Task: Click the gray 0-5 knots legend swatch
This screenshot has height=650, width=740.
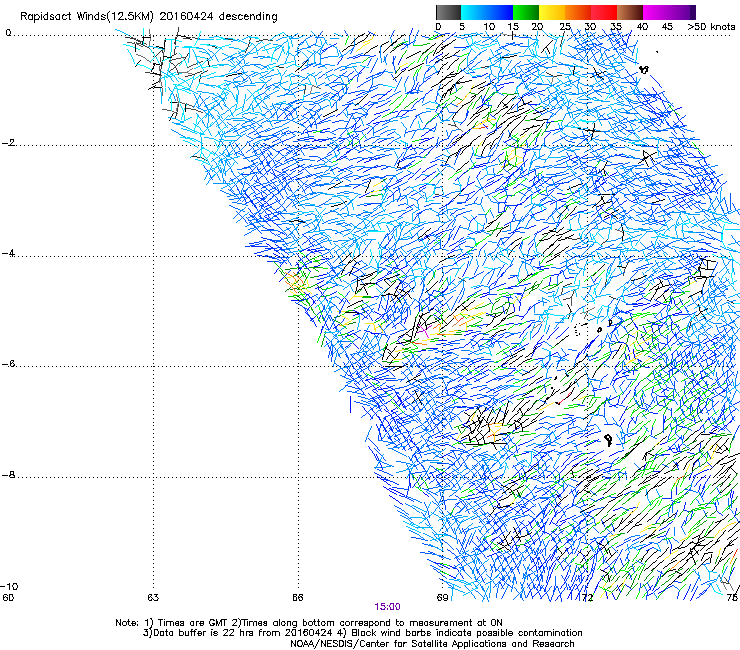Action: coord(448,12)
